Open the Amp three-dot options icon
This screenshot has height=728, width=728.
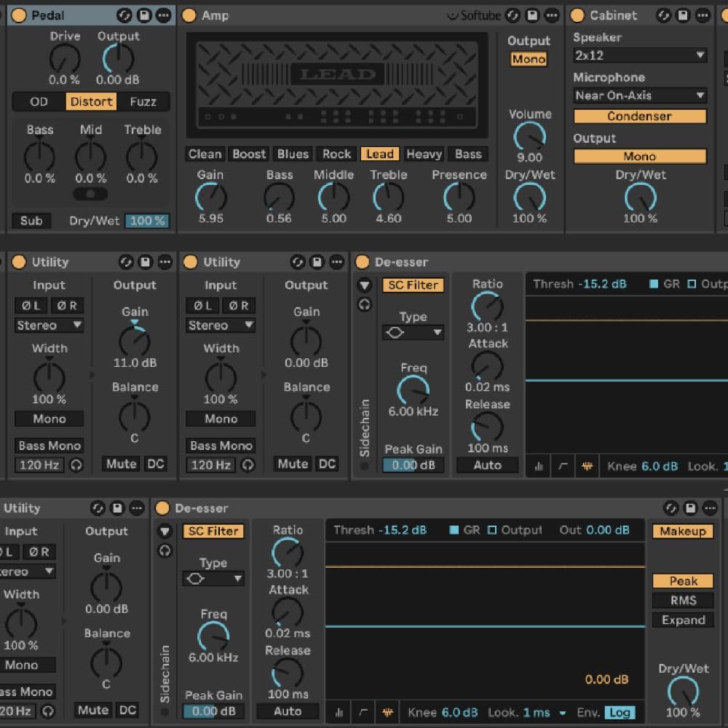pos(552,15)
